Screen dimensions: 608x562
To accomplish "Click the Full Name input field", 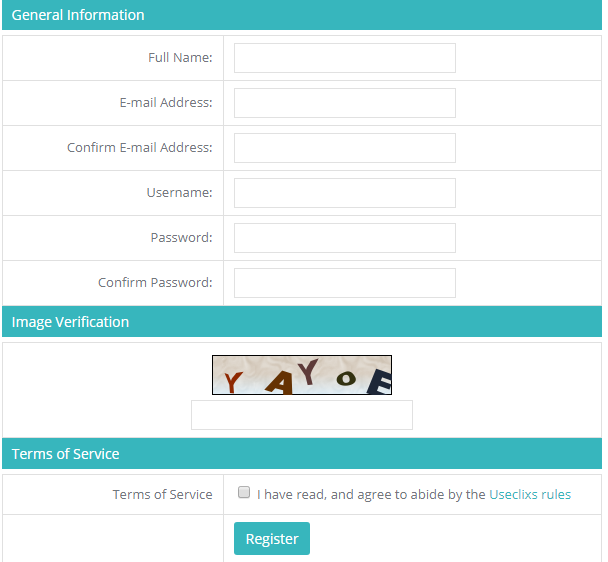I will coord(344,58).
